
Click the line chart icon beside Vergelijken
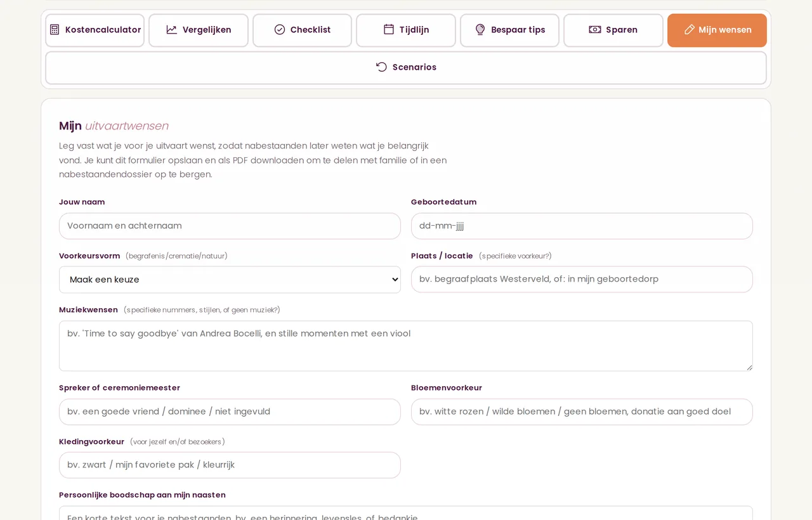(172, 30)
